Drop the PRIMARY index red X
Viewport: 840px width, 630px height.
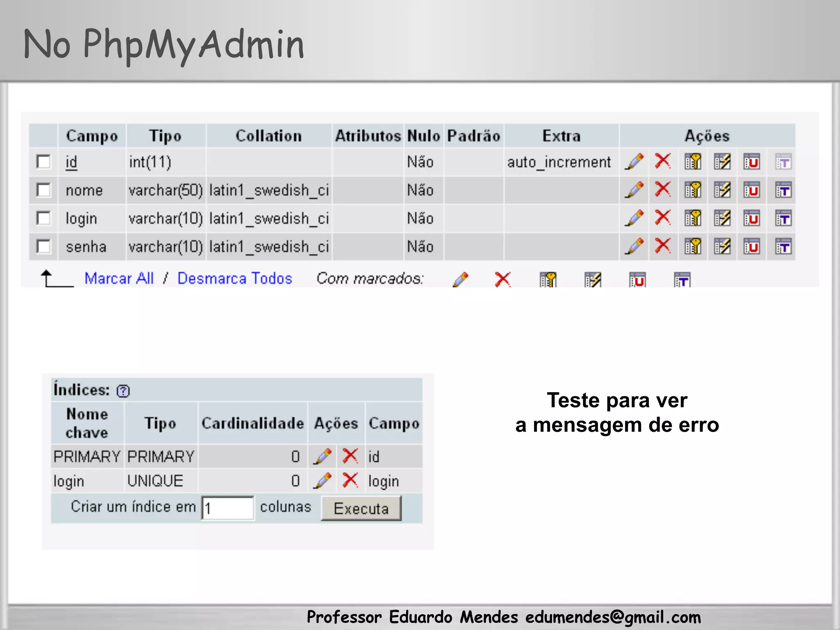pyautogui.click(x=350, y=456)
